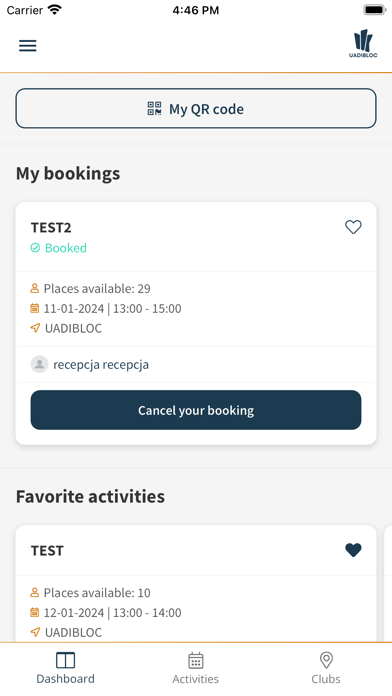Switch to the Clubs tab
392x696 pixels.
pos(326,668)
